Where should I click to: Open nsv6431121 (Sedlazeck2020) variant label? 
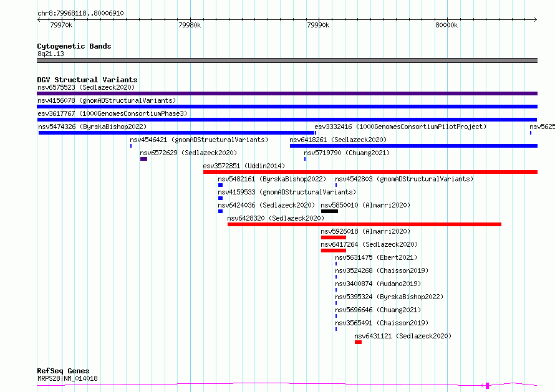403,336
